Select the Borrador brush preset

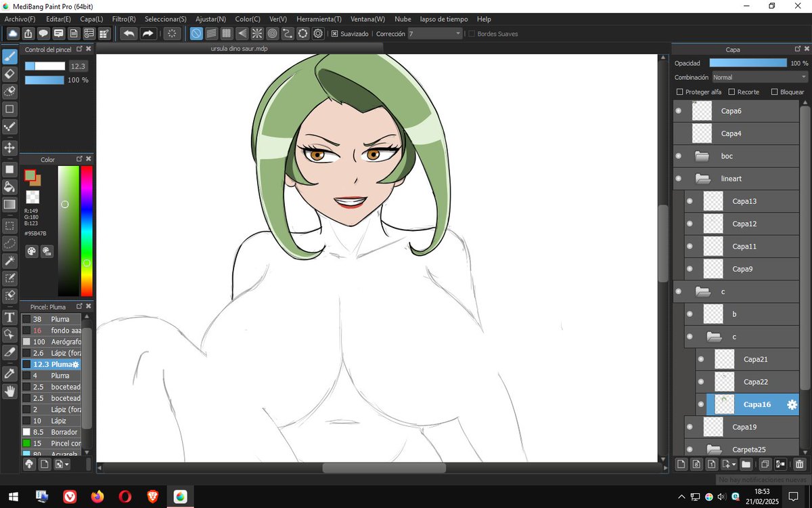(x=51, y=432)
